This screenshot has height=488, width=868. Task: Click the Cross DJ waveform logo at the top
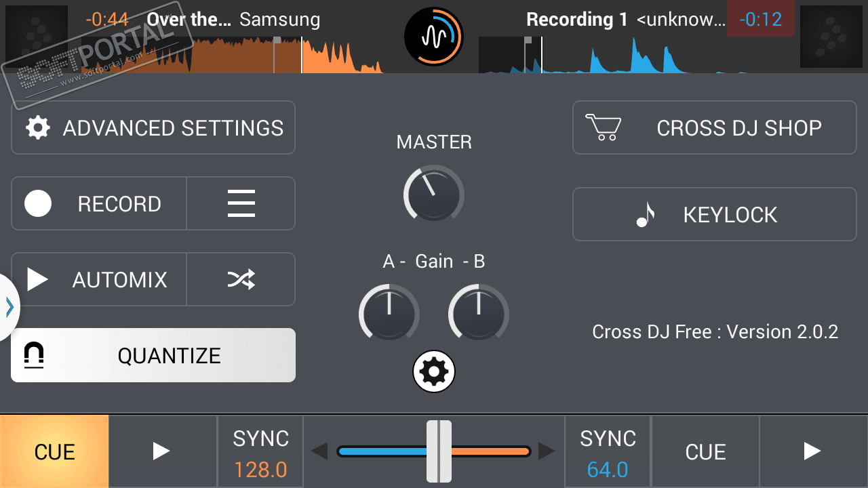point(434,37)
